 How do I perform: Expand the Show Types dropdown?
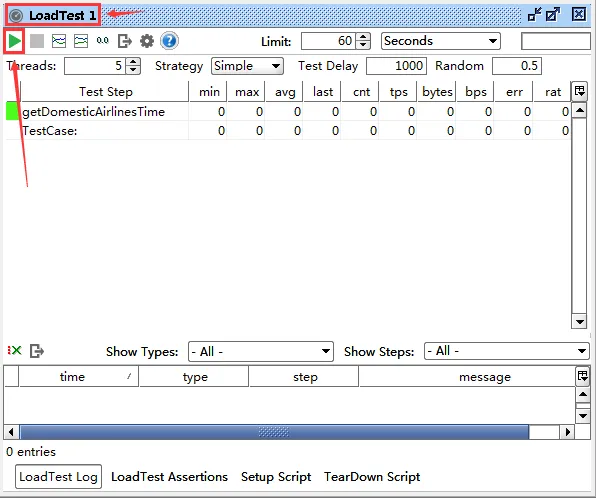click(261, 351)
